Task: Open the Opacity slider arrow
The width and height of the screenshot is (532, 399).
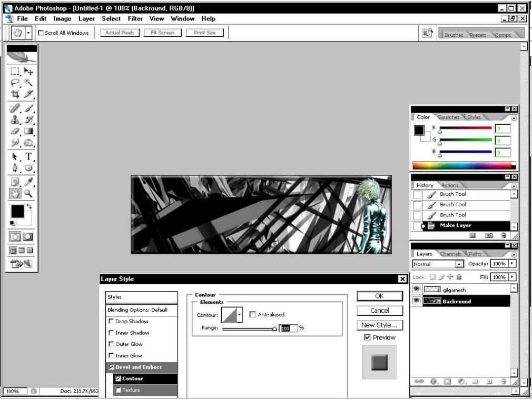Action: [512, 263]
